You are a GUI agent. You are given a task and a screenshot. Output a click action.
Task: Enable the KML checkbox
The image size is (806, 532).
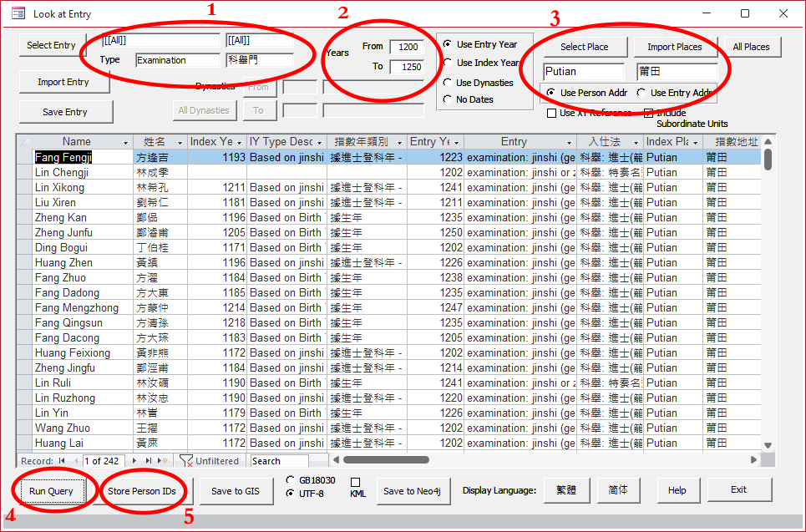[355, 483]
